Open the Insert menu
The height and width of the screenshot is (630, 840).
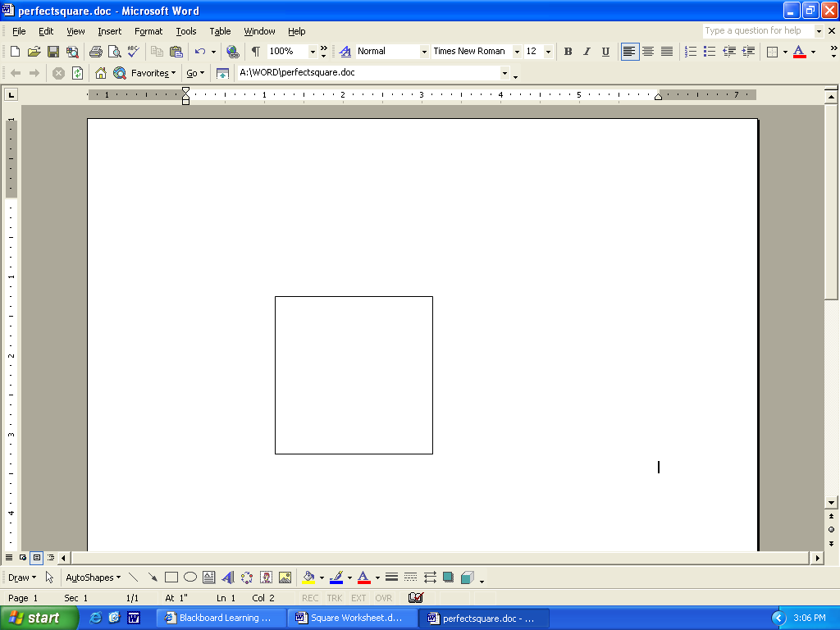(x=109, y=31)
